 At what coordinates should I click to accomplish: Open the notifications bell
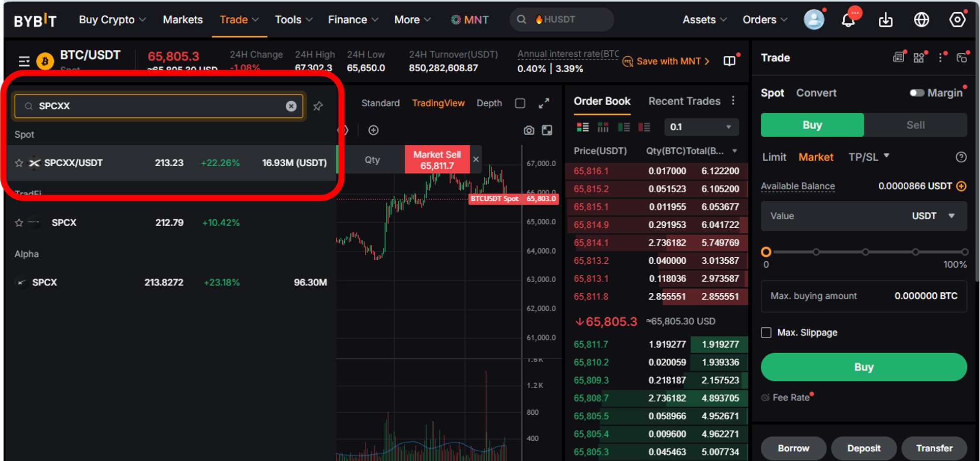[x=848, y=20]
